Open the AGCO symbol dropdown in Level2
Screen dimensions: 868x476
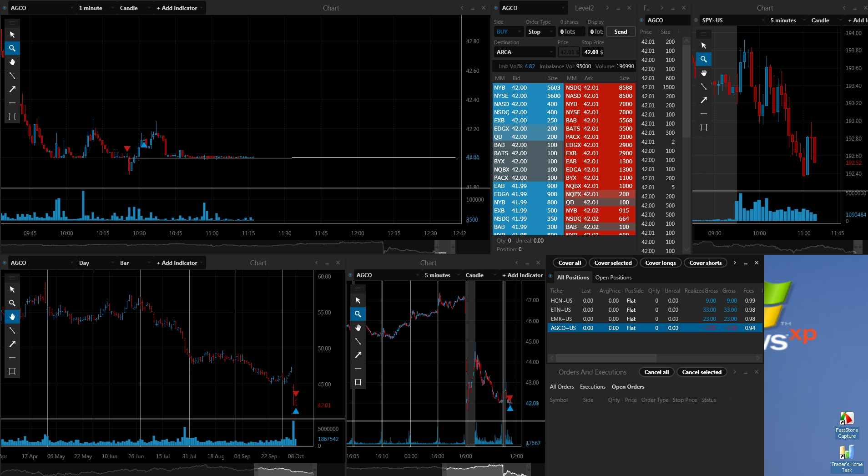[534, 8]
